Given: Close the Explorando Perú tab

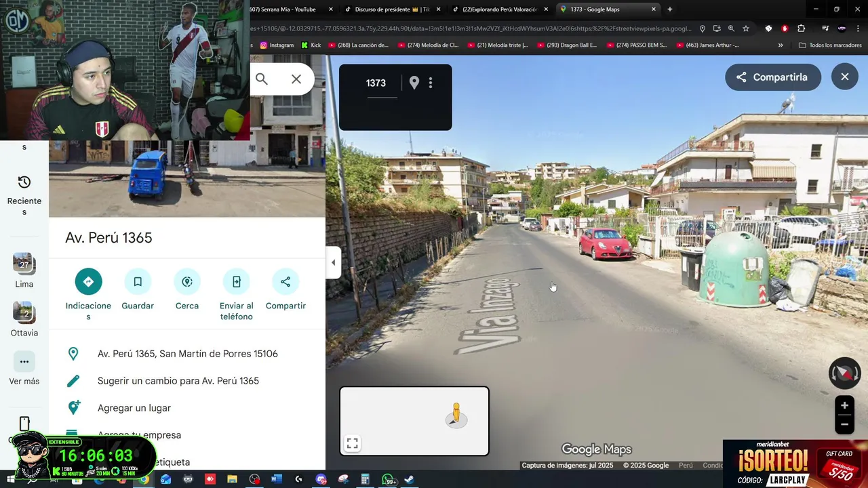Looking at the screenshot, I should point(546,9).
